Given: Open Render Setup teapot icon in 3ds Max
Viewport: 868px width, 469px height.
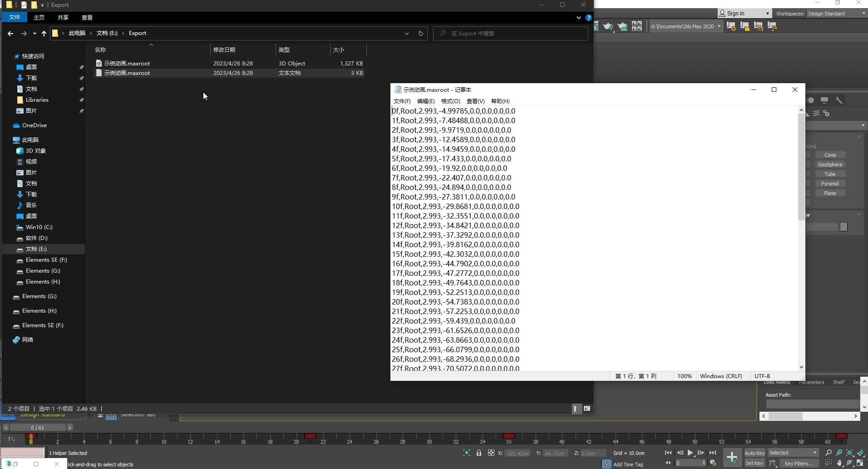Looking at the screenshot, I should pyautogui.click(x=608, y=26).
